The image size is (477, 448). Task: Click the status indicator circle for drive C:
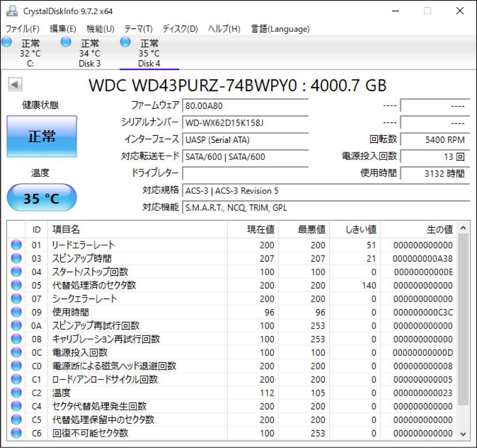point(6,41)
